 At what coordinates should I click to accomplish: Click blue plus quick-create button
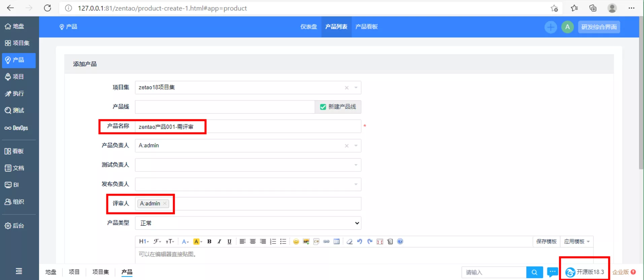pyautogui.click(x=551, y=27)
